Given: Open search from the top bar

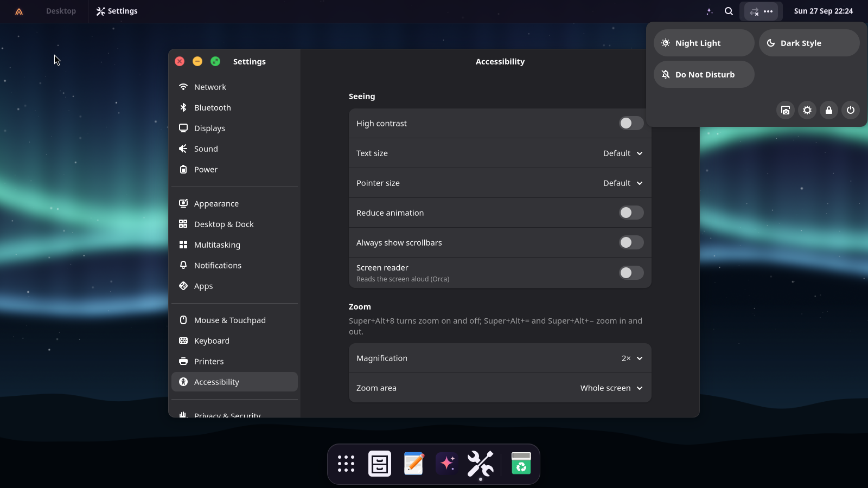Looking at the screenshot, I should click(729, 11).
